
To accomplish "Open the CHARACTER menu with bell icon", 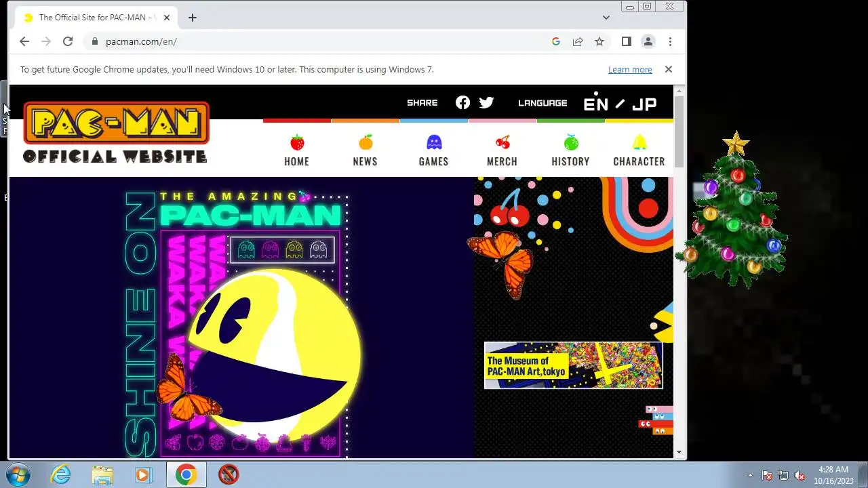I will (x=639, y=150).
